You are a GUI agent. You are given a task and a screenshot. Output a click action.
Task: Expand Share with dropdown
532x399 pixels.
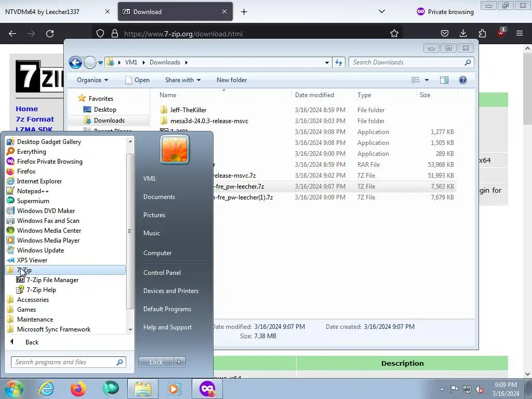(182, 79)
